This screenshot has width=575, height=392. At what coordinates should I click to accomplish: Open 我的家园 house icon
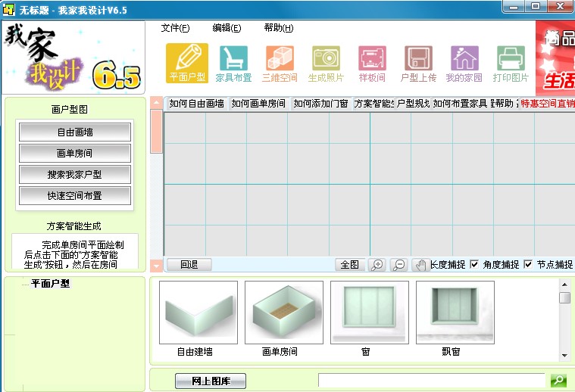(x=464, y=63)
